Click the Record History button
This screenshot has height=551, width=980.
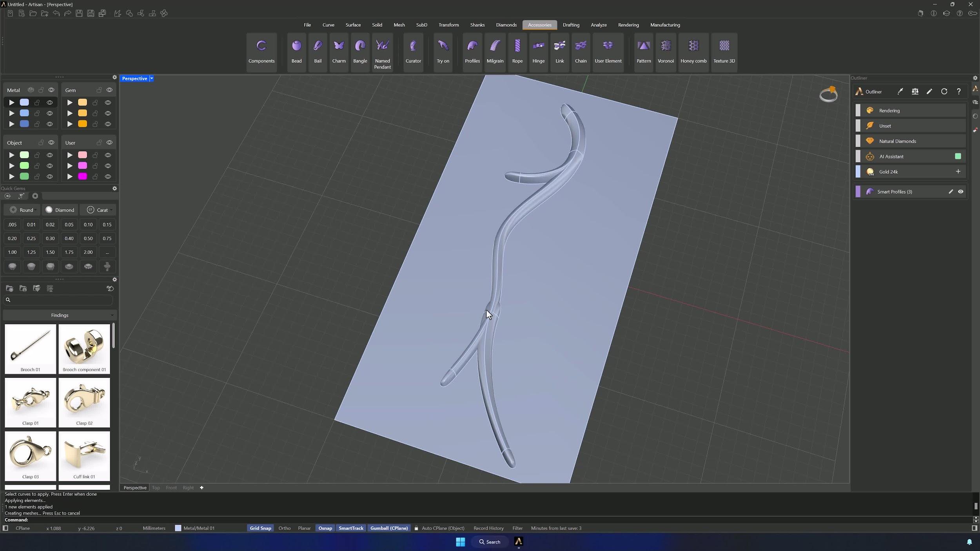point(488,528)
